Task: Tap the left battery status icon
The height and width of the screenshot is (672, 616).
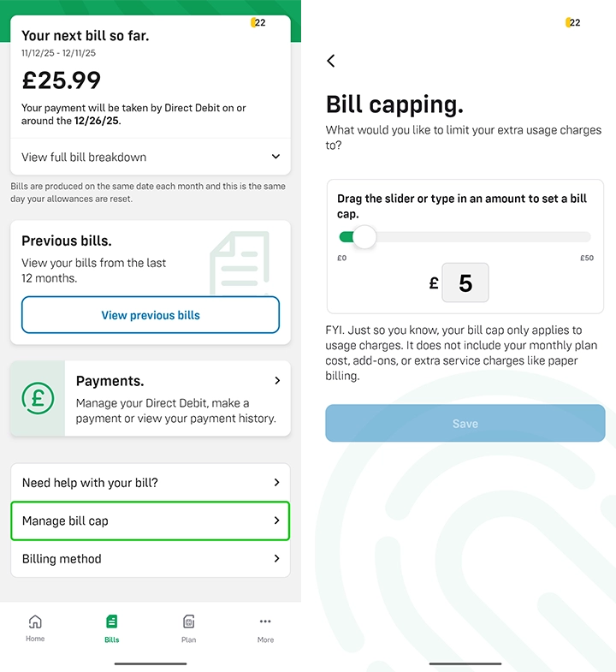Action: (258, 23)
